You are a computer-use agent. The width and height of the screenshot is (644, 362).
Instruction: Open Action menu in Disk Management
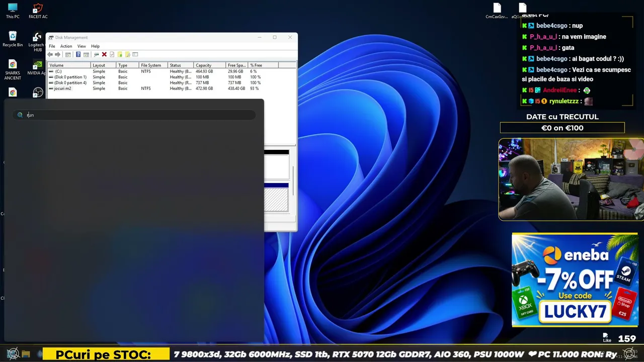point(66,46)
